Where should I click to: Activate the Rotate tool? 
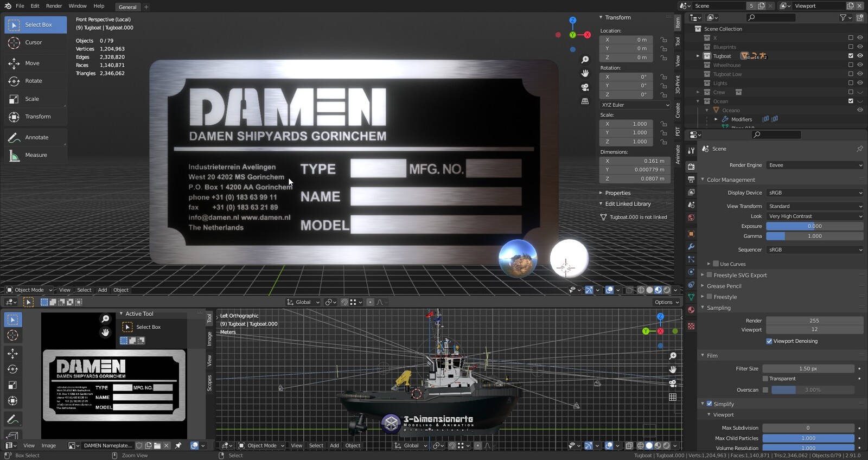[35, 81]
